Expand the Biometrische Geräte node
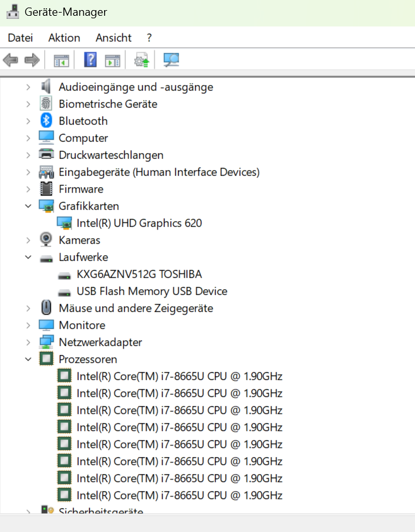Viewport: 415px width, 532px height. 28,104
